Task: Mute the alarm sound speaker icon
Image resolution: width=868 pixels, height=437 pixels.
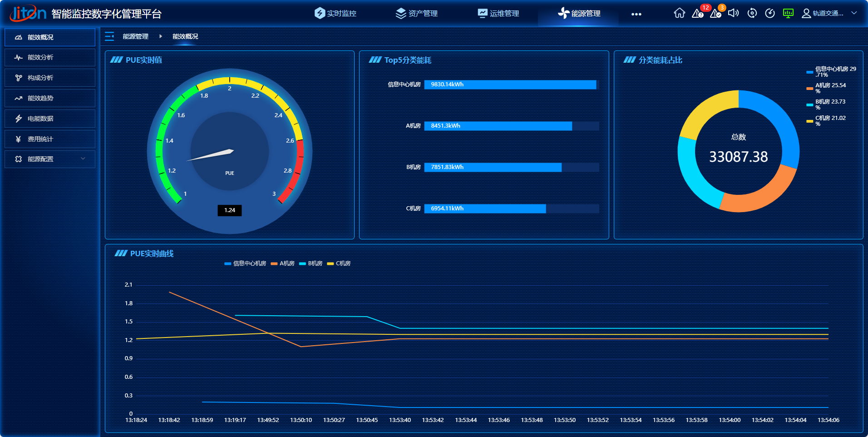Action: (733, 13)
